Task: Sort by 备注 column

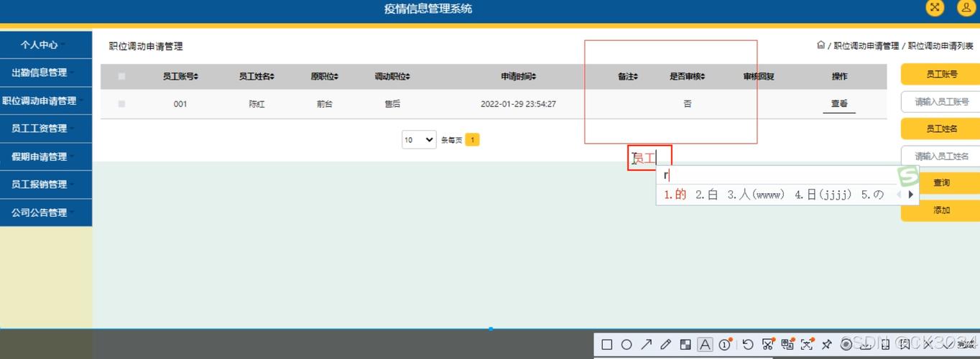Action: (x=628, y=76)
